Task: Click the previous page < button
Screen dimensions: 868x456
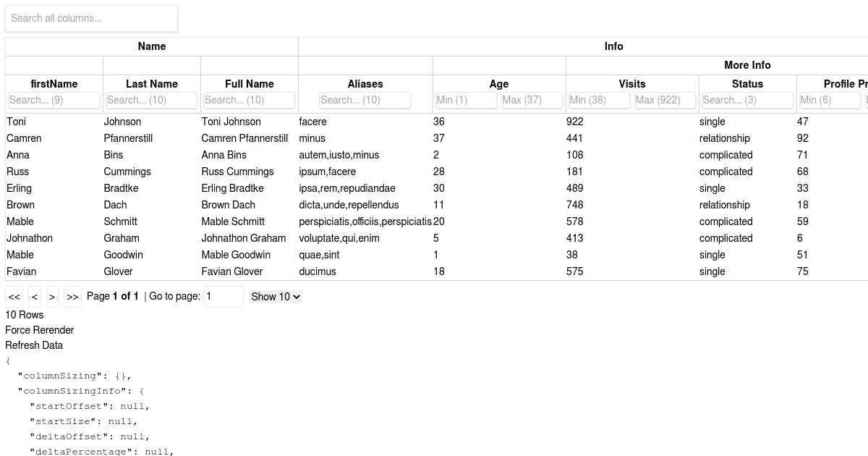Action: pos(35,297)
